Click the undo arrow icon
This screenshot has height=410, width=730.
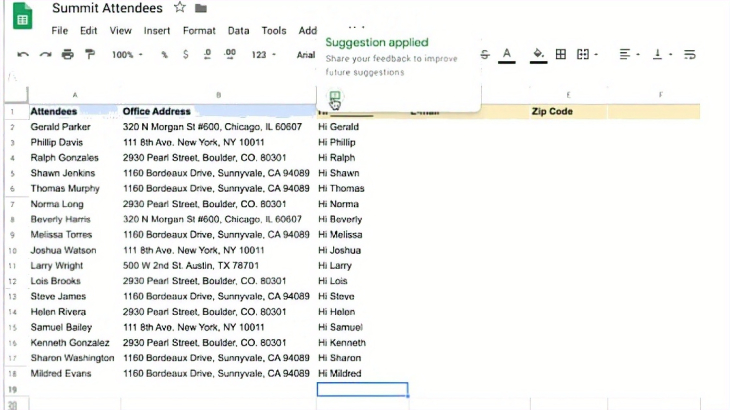23,55
